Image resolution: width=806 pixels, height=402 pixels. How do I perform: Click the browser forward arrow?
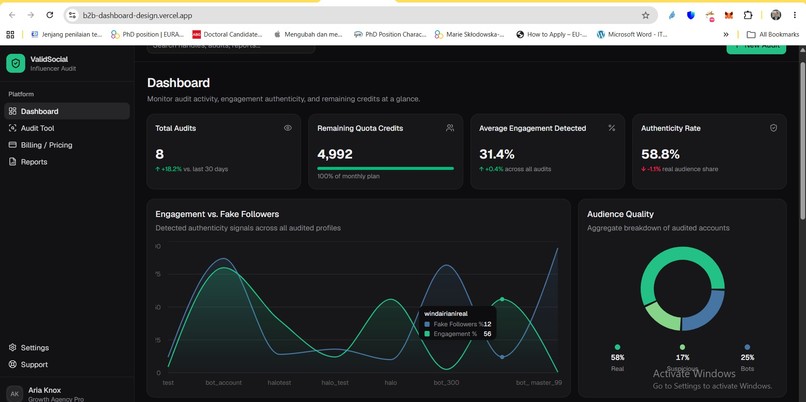(31, 15)
